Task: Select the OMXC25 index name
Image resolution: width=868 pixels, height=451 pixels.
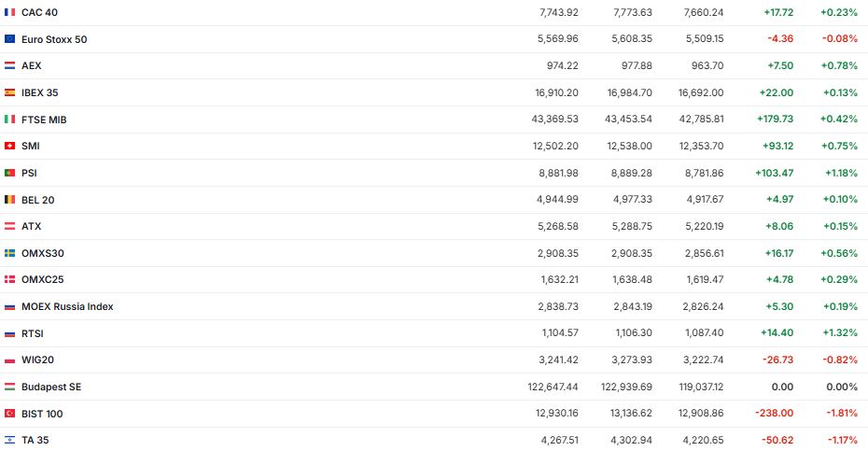Action: (42, 279)
